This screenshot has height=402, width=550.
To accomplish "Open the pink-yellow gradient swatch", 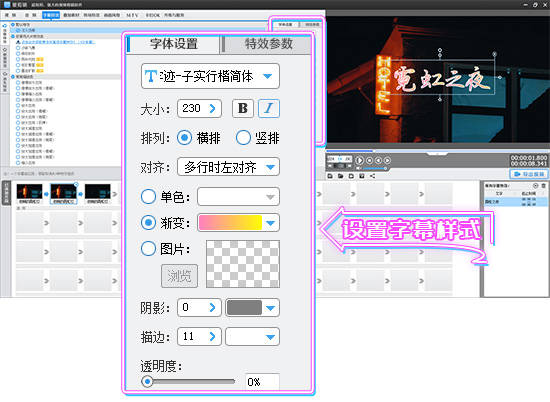I will 239,223.
